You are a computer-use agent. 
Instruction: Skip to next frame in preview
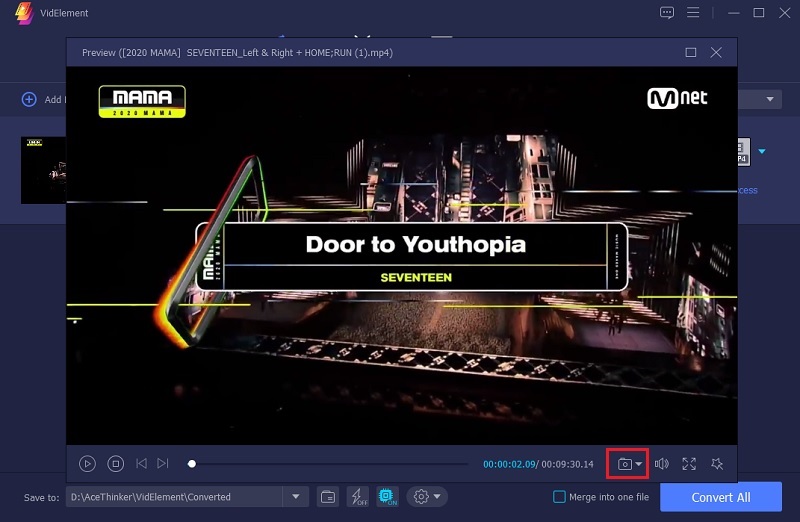click(x=163, y=463)
